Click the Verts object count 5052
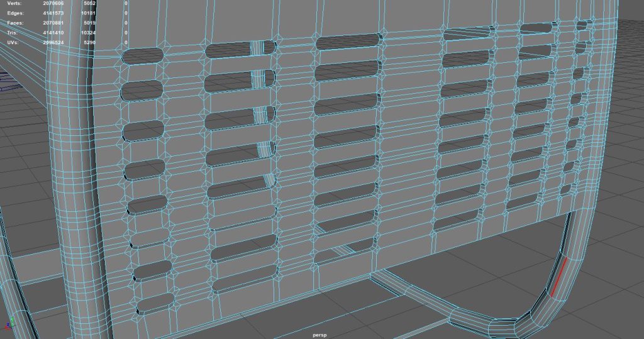 [89, 3]
